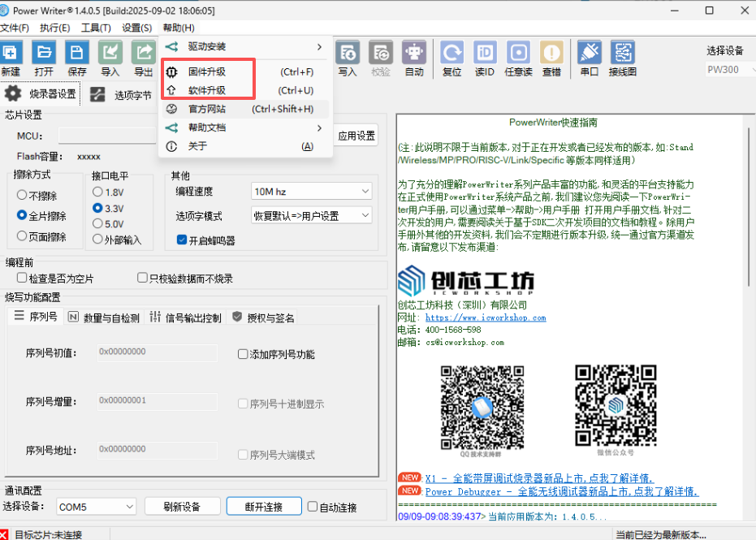The image size is (756, 540).
Task: Open the 编程速度 10M hz dropdown
Action: point(312,192)
